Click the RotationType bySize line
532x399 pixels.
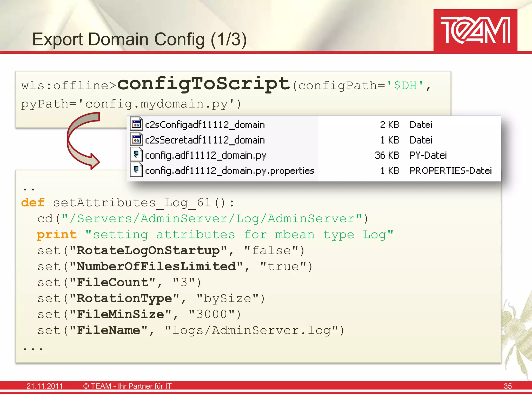pyautogui.click(x=151, y=299)
